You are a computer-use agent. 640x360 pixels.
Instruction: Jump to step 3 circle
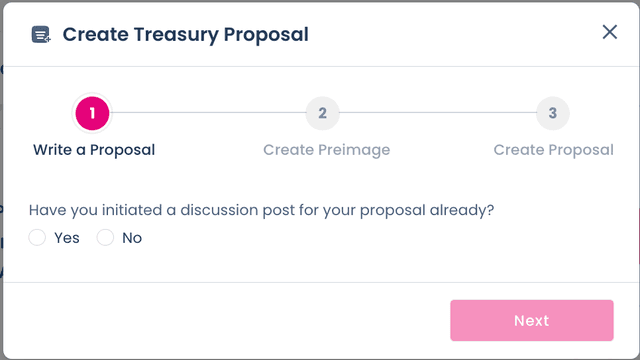coord(553,113)
